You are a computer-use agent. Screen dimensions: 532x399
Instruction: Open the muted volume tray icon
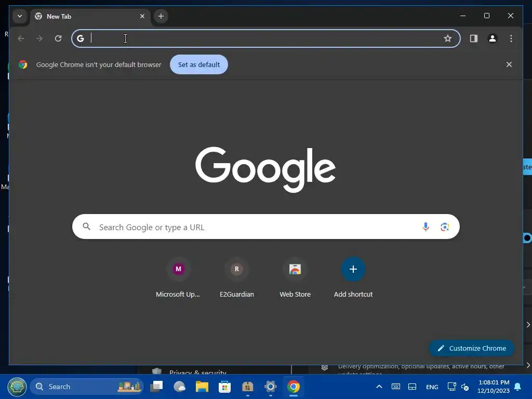(465, 387)
